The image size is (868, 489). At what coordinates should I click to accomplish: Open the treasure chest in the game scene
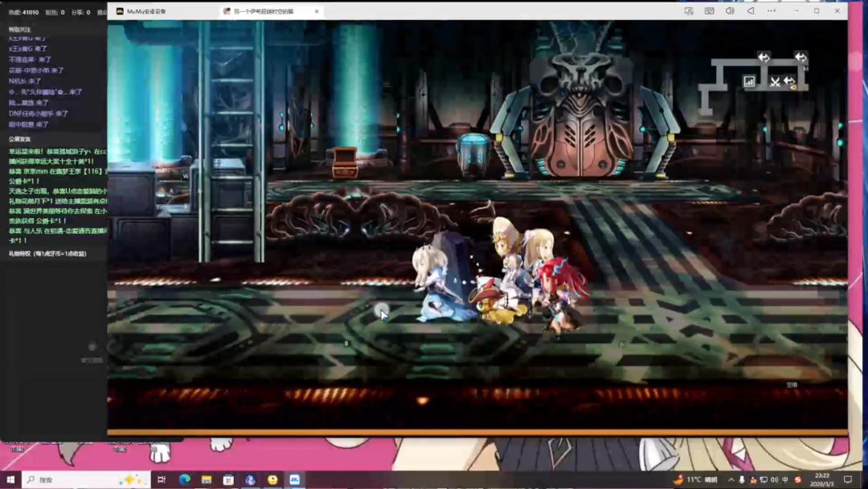tap(345, 162)
